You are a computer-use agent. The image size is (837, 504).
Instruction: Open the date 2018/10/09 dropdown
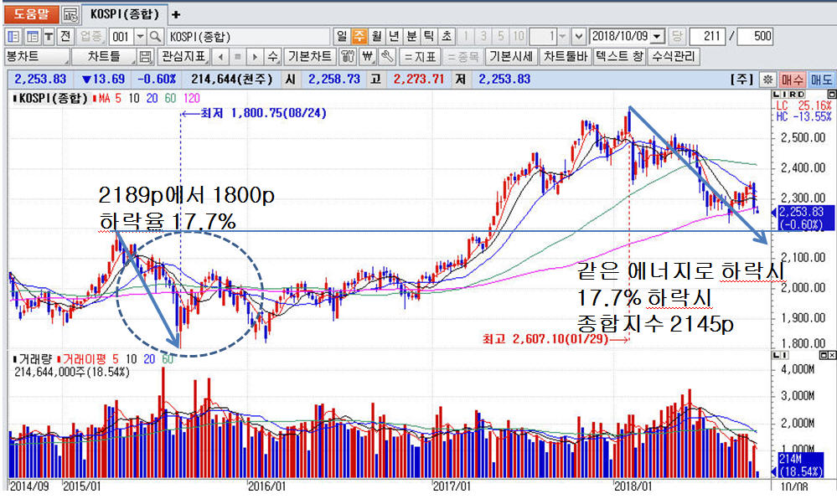[x=657, y=36]
